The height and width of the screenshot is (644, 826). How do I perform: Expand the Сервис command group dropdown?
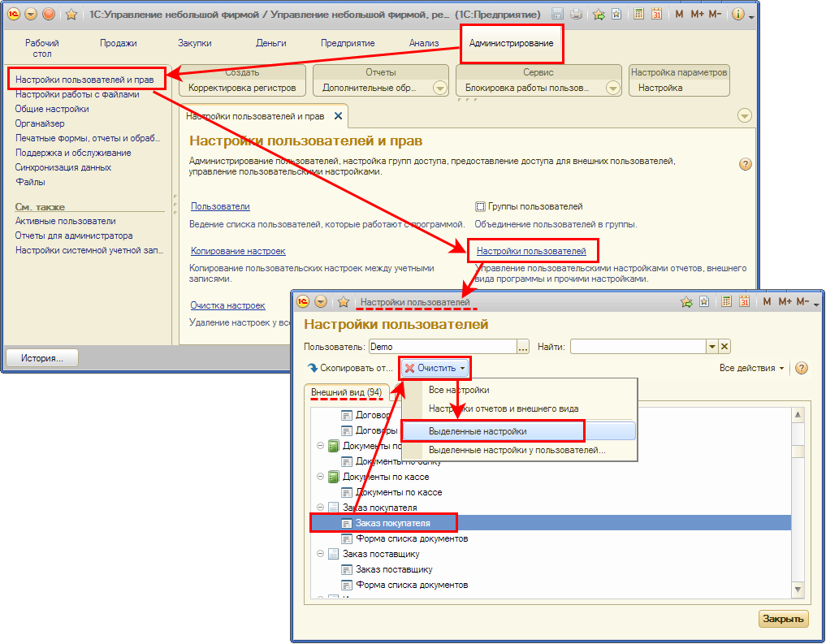point(612,88)
